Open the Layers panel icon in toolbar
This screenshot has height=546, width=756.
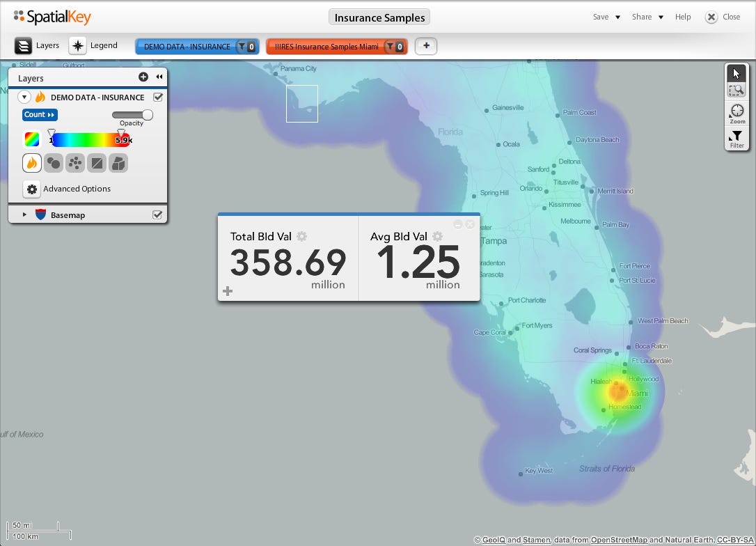point(23,46)
